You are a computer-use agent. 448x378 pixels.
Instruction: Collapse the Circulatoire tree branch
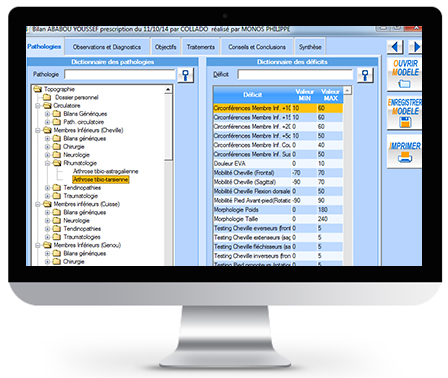tap(37, 106)
